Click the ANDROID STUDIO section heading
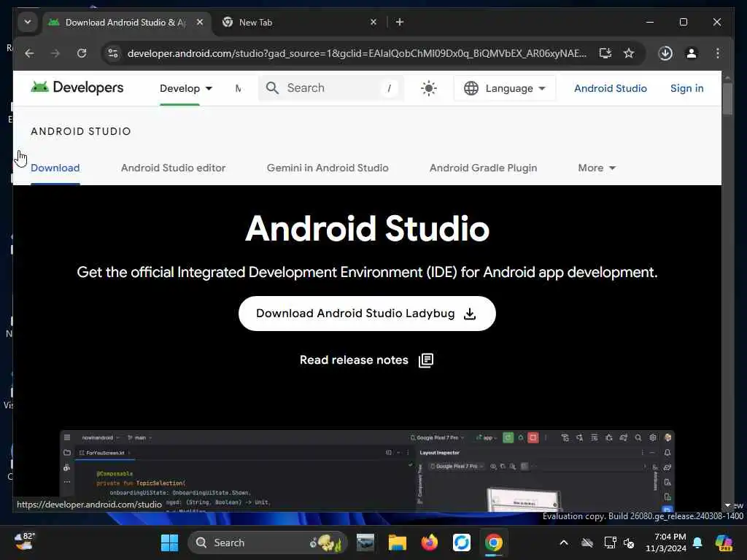This screenshot has width=747, height=560. 81,131
